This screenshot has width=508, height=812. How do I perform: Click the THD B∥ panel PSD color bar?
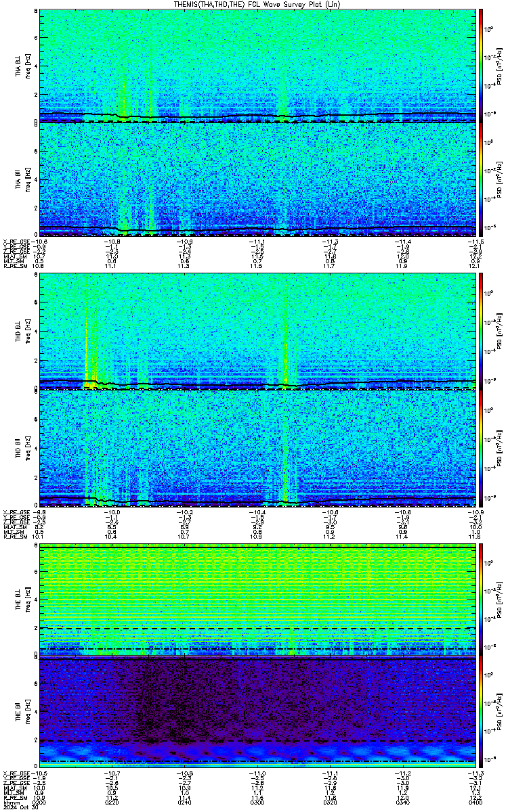click(x=480, y=448)
